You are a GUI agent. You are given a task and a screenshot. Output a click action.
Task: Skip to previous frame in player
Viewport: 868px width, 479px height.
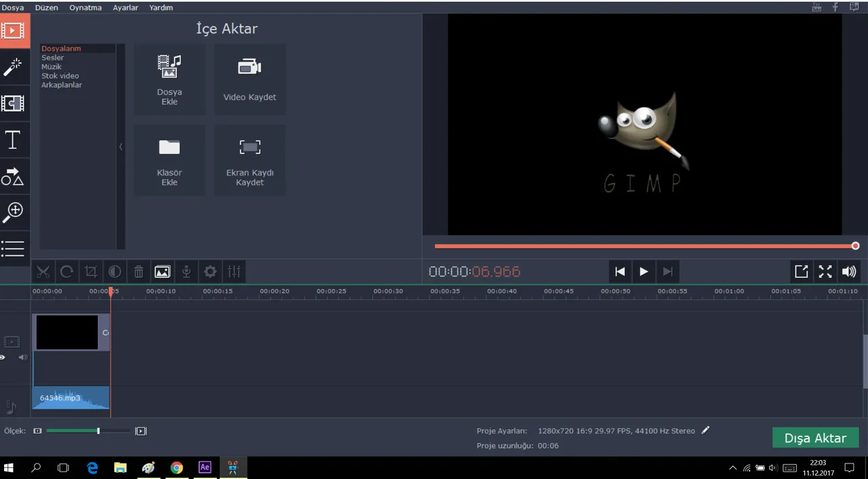point(620,272)
